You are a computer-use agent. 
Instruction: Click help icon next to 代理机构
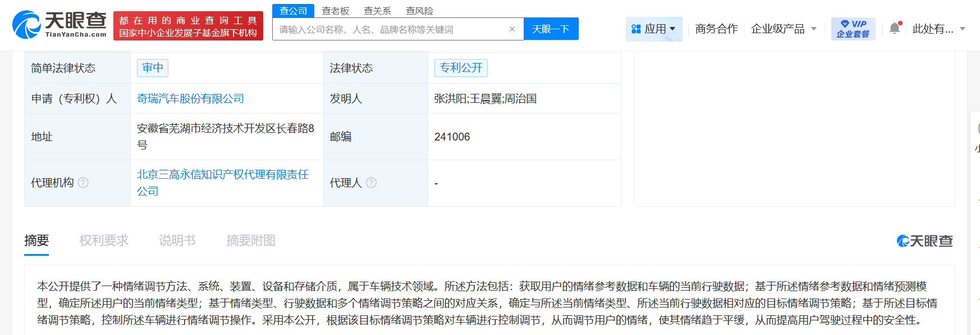pyautogui.click(x=83, y=183)
